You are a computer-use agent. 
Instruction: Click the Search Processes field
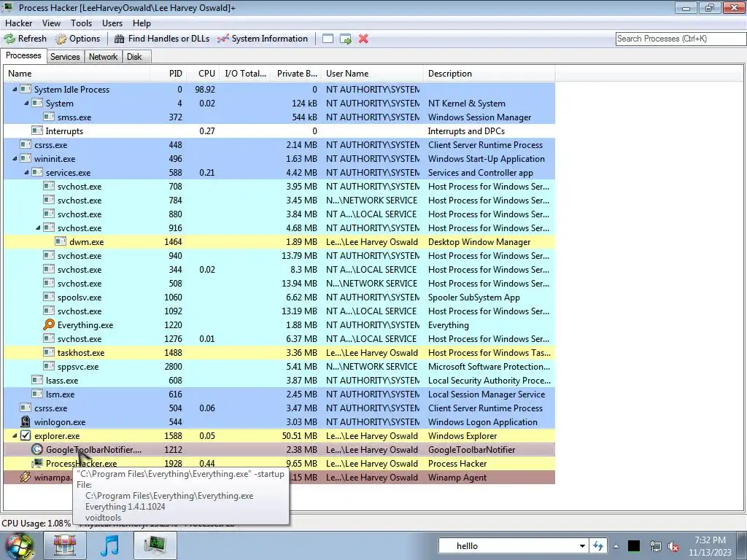[x=681, y=39]
